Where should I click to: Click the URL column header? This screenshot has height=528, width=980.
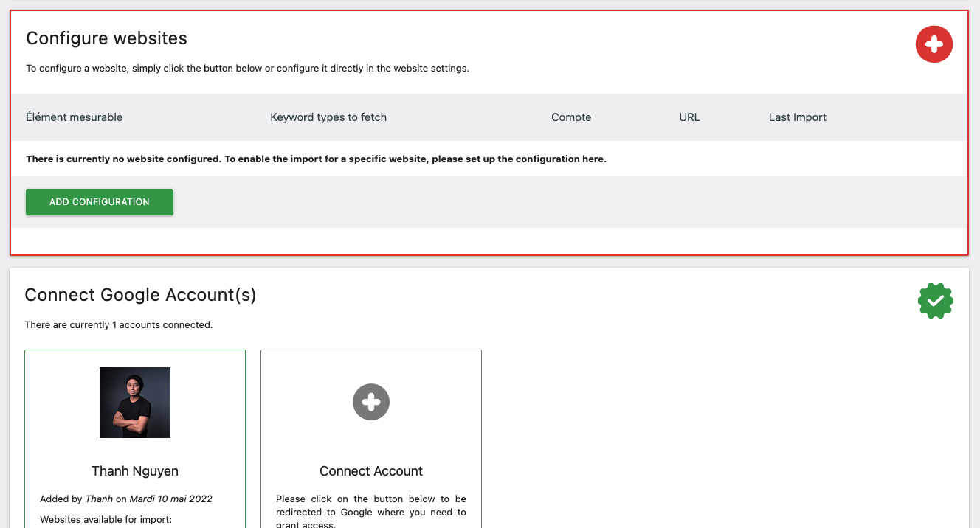point(689,117)
